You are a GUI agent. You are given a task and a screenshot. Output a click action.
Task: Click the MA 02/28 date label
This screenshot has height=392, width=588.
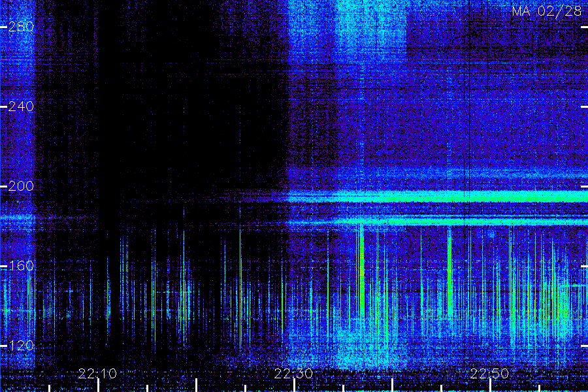coord(547,11)
